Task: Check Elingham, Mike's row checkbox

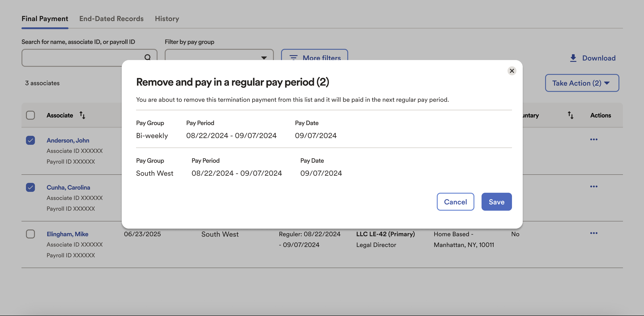Action: point(30,234)
